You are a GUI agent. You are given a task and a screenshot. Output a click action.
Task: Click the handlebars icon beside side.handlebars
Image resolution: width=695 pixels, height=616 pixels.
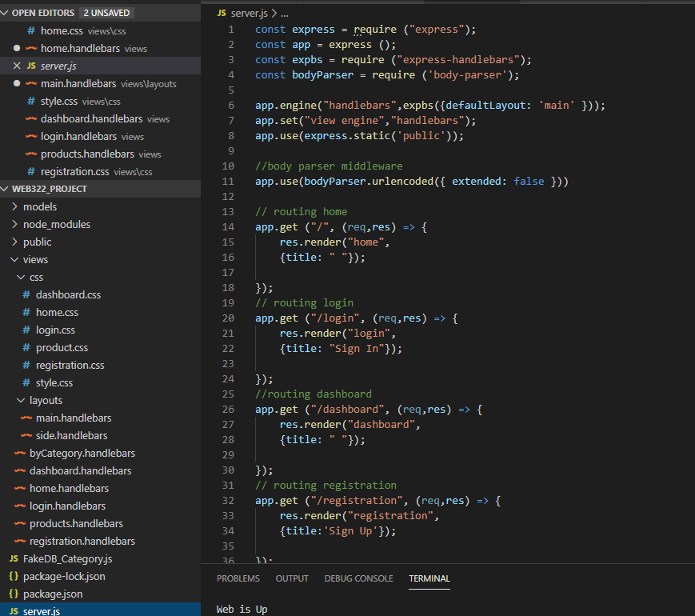[x=26, y=435]
